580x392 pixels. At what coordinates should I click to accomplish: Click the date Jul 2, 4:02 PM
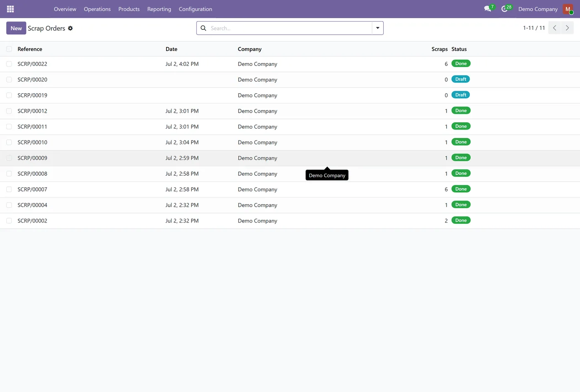pyautogui.click(x=182, y=64)
